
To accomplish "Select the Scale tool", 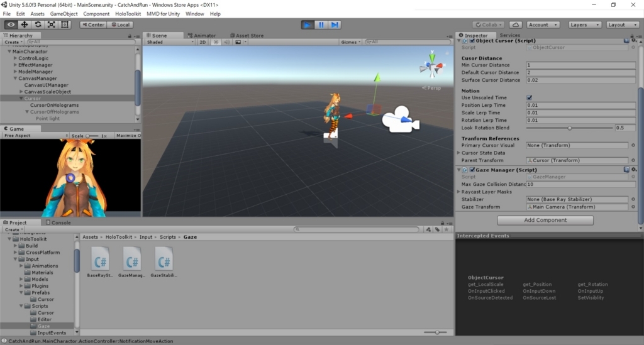I will point(52,25).
